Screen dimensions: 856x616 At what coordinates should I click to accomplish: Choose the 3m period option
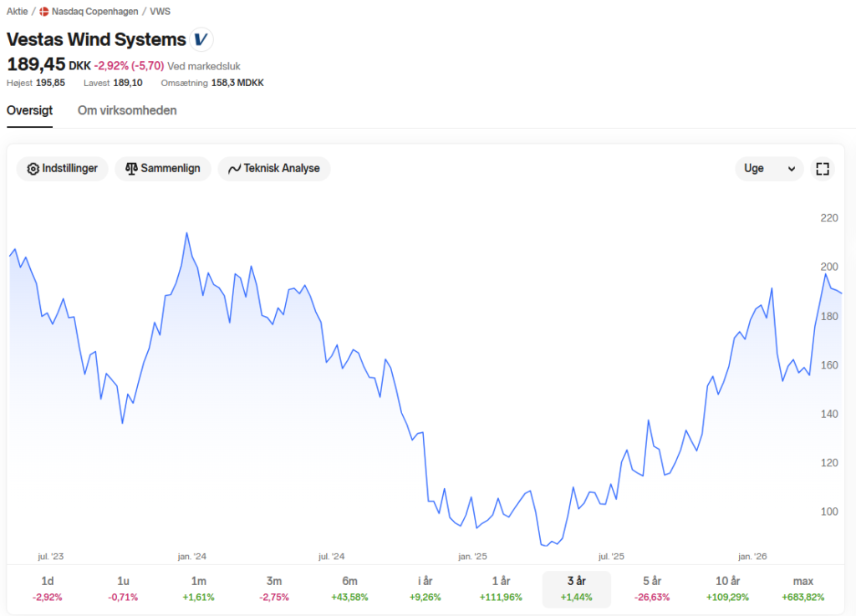(x=274, y=588)
